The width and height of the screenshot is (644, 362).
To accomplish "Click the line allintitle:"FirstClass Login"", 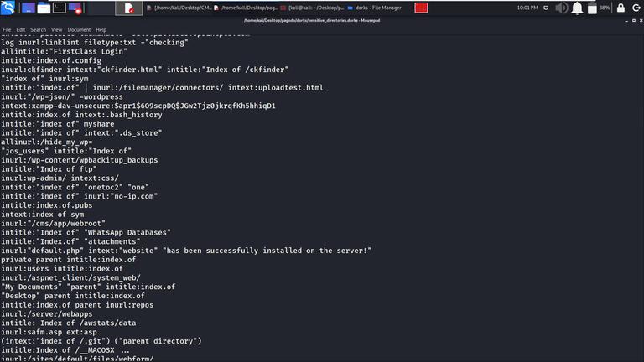I will [64, 52].
